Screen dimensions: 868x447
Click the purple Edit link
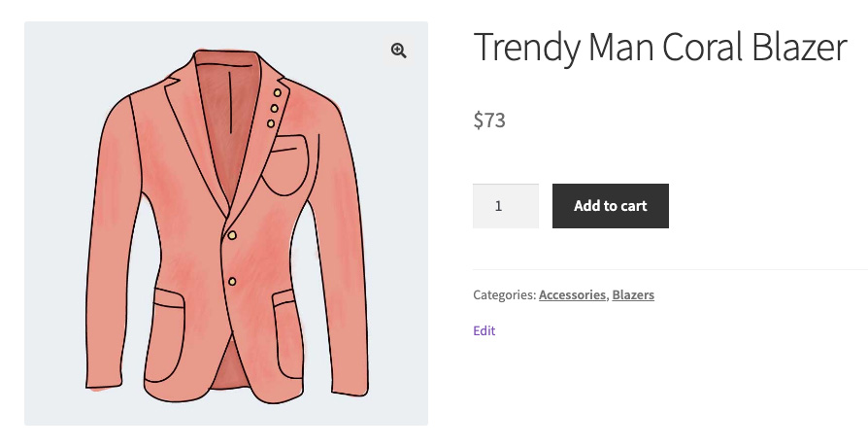(x=484, y=330)
